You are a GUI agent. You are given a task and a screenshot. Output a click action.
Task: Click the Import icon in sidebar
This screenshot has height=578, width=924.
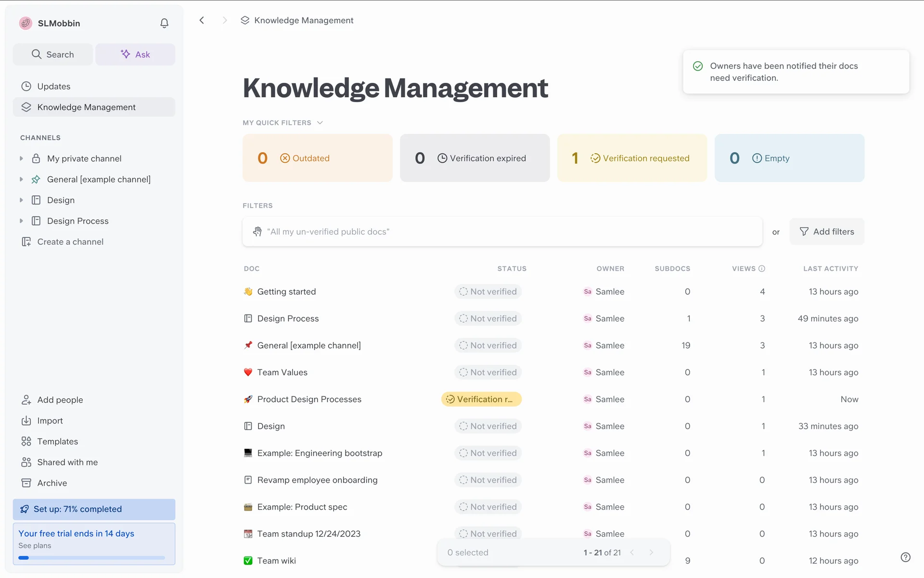pos(26,420)
